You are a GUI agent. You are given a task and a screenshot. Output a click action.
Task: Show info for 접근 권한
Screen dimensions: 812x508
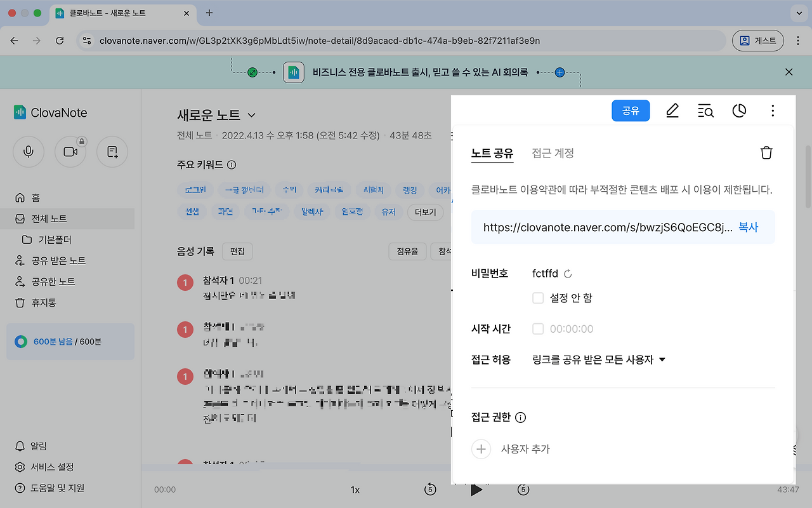click(x=521, y=417)
